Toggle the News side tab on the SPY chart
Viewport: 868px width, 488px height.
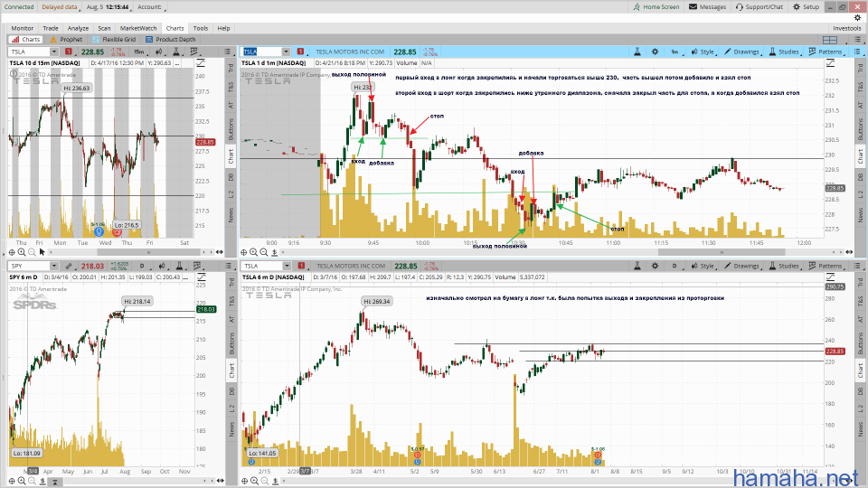pos(231,428)
